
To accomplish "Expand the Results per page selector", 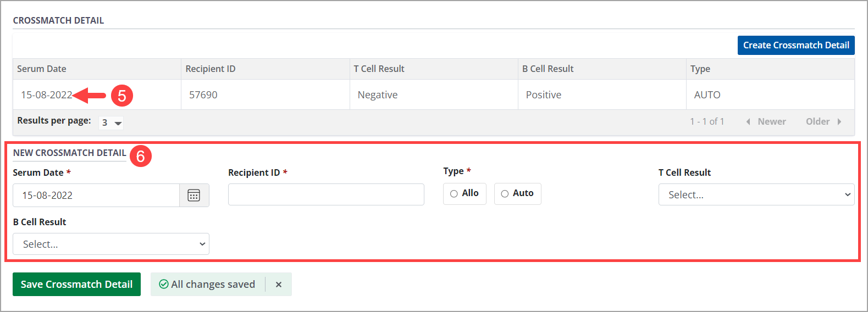I will click(x=112, y=123).
